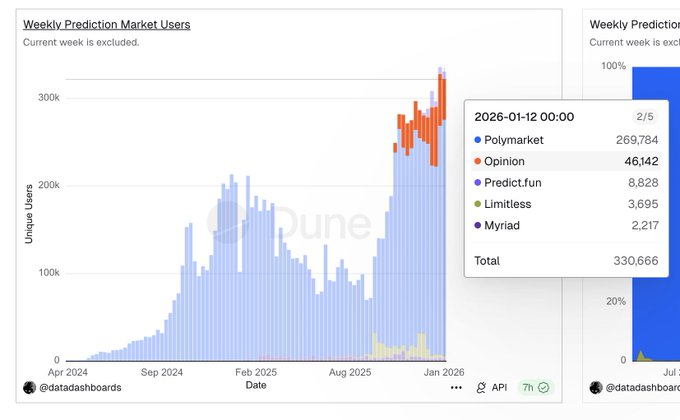Select the Myriad row in tooltip

(566, 225)
